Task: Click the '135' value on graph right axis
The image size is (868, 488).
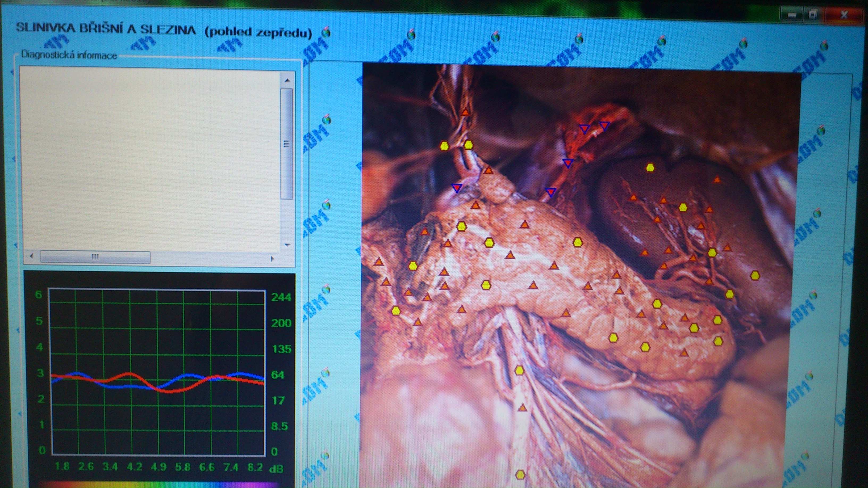Action: point(282,349)
